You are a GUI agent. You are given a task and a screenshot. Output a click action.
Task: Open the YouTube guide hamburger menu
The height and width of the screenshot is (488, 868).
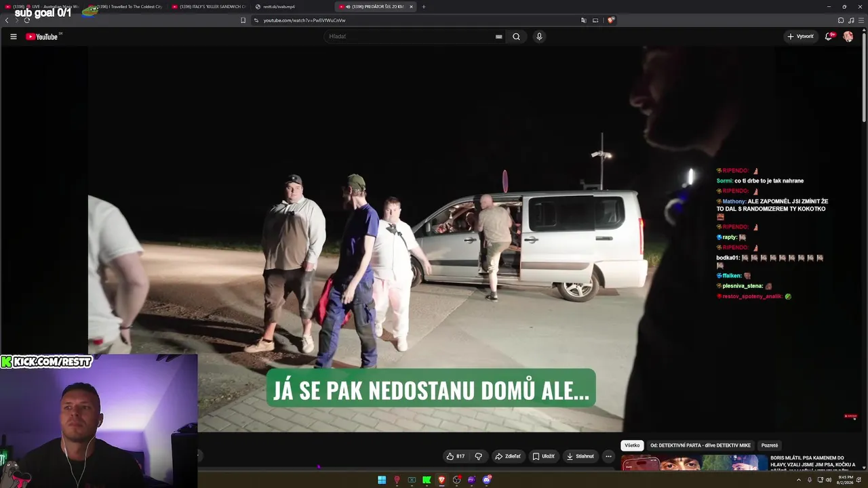pos(14,37)
